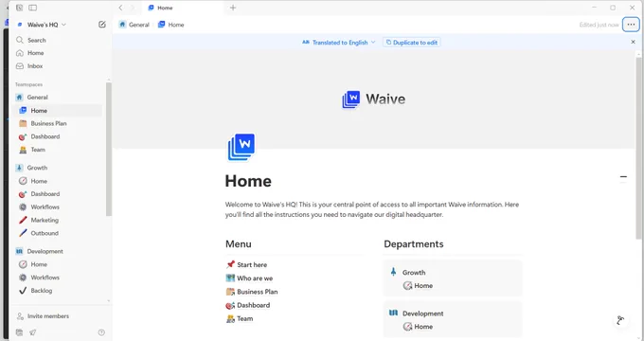
Task: Open the Translated to English dropdown
Action: click(x=339, y=43)
